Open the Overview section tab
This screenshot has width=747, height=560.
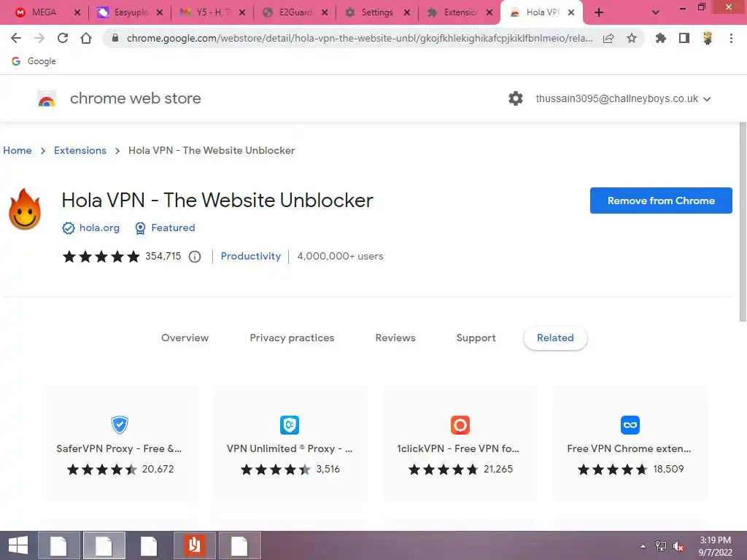[185, 338]
